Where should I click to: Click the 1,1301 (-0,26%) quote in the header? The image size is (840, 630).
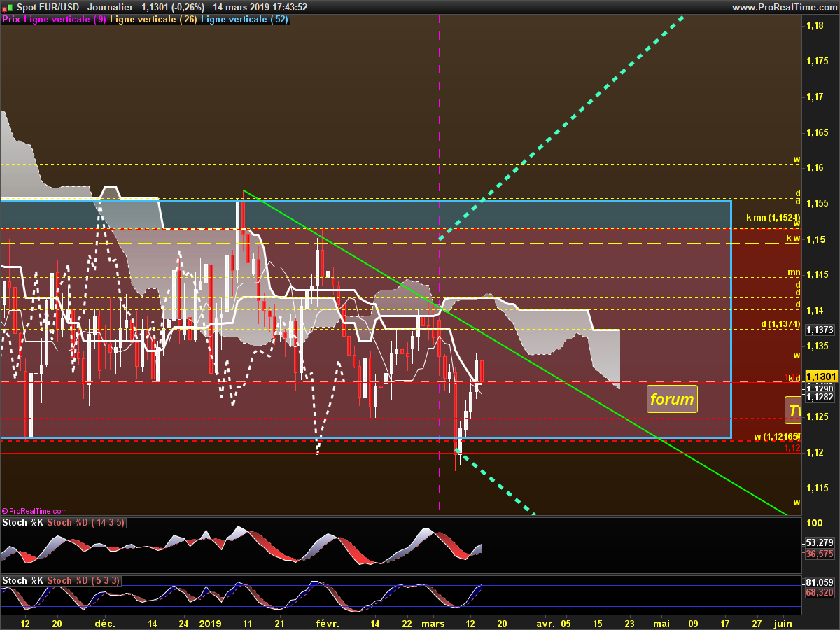click(172, 7)
